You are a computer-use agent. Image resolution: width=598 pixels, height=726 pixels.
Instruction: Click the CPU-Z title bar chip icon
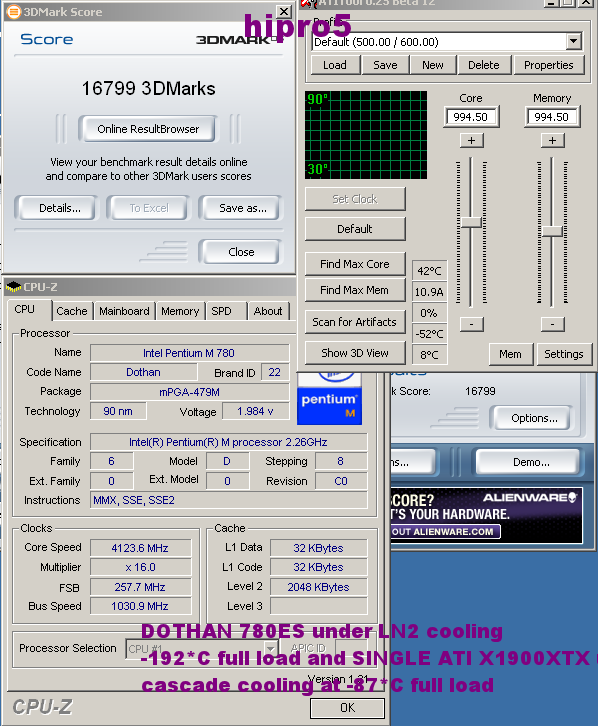click(13, 287)
